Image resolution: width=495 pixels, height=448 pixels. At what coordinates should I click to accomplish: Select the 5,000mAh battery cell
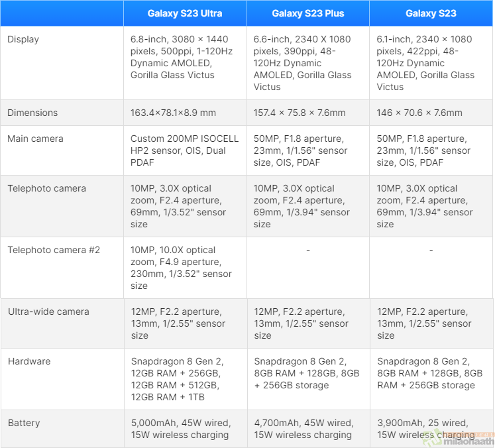pyautogui.click(x=180, y=429)
